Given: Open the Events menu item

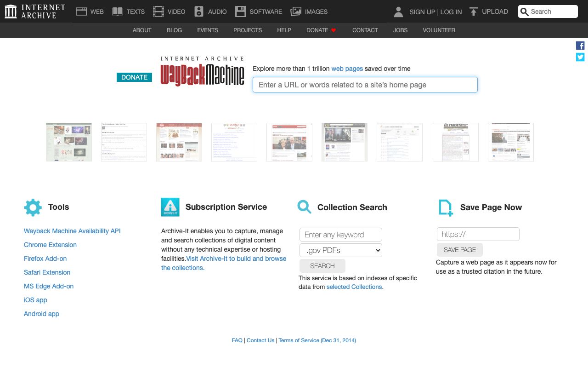Looking at the screenshot, I should pyautogui.click(x=208, y=30).
